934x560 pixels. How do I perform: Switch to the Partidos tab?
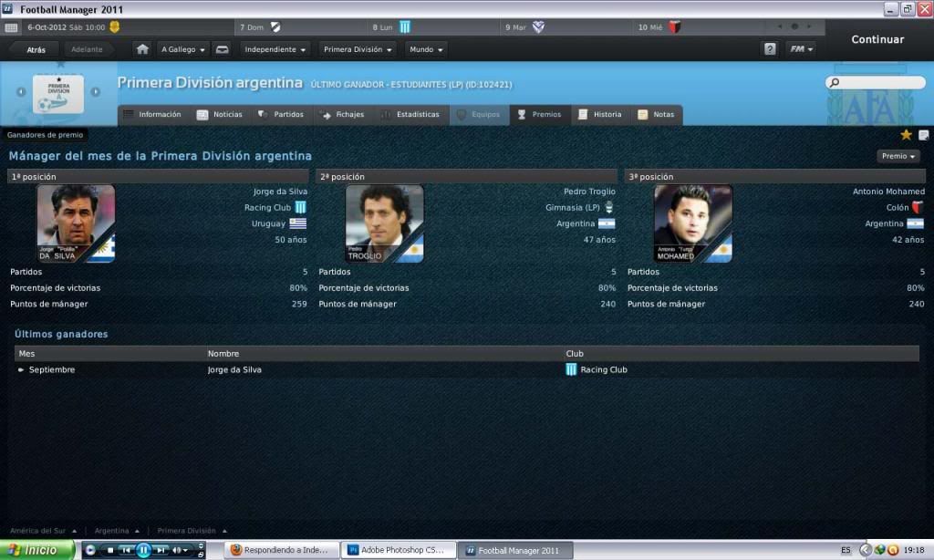[281, 114]
